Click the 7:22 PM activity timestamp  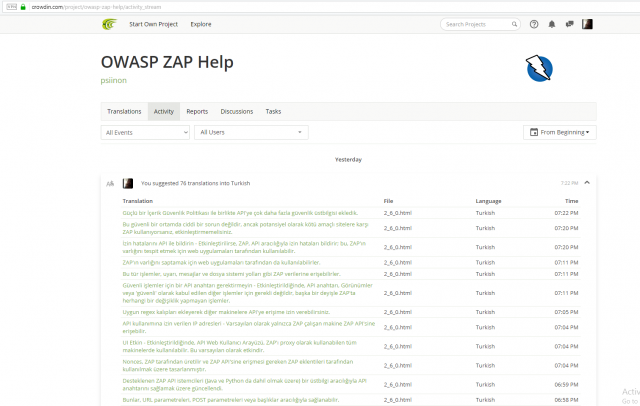pos(569,183)
